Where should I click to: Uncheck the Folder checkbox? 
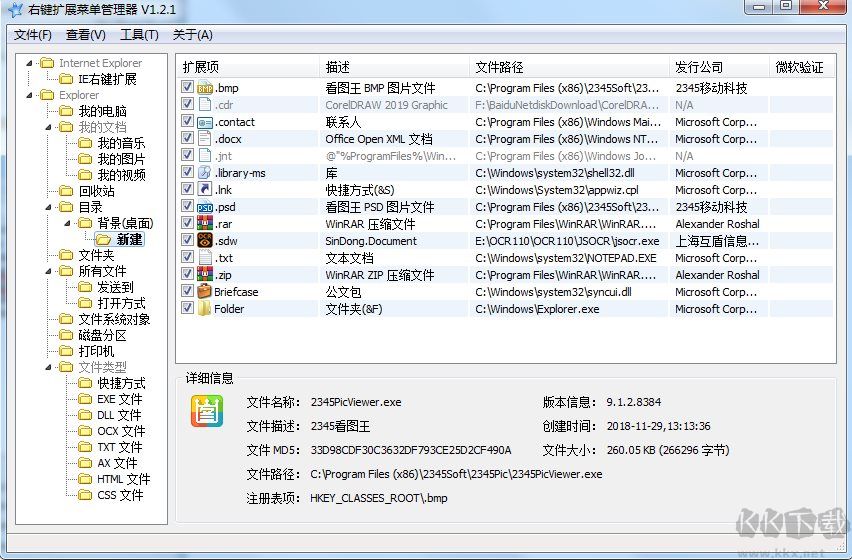click(x=187, y=308)
